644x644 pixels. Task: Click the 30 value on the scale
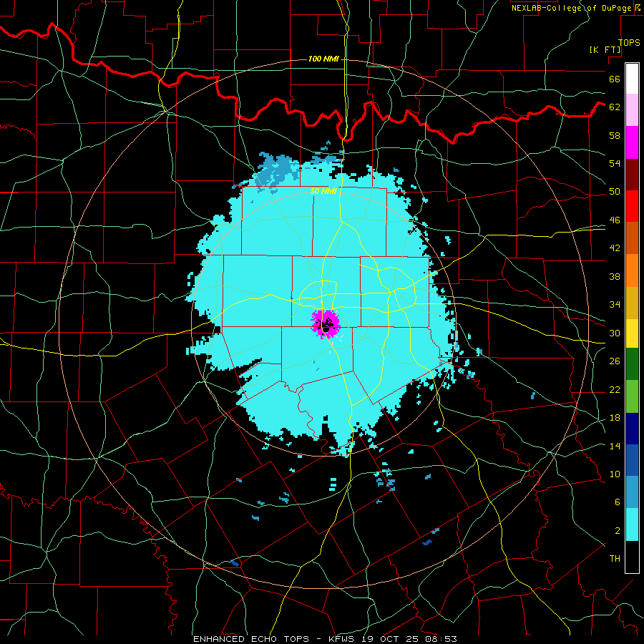pyautogui.click(x=615, y=333)
